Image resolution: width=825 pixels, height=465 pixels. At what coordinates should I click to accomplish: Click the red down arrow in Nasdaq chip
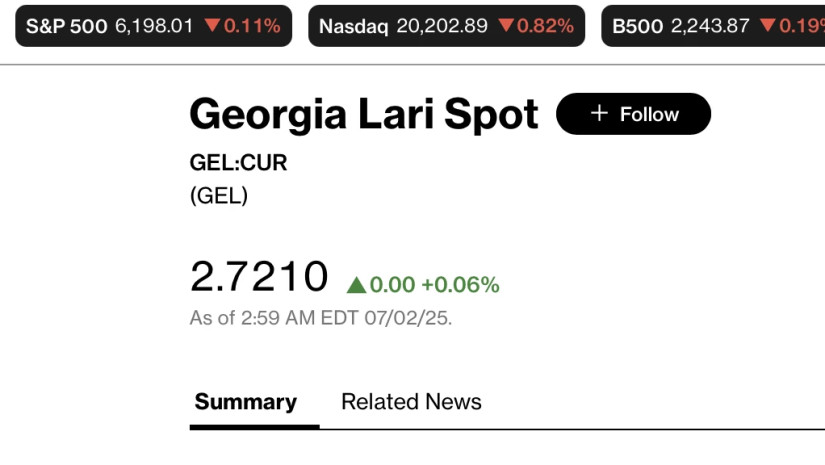[506, 26]
